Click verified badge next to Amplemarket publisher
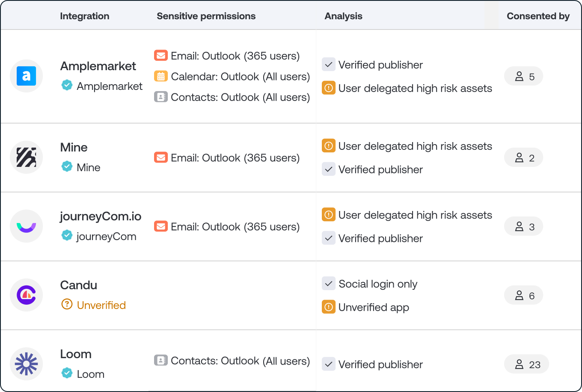This screenshot has height=392, width=582. point(67,86)
